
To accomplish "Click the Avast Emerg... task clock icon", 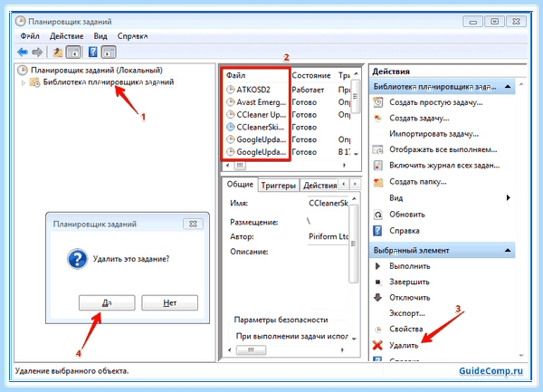I will (x=230, y=102).
